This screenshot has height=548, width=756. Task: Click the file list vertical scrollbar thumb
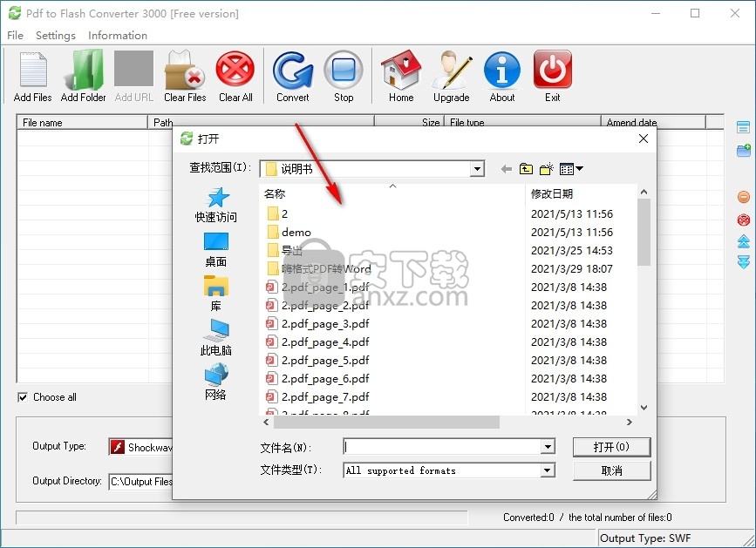pos(644,232)
